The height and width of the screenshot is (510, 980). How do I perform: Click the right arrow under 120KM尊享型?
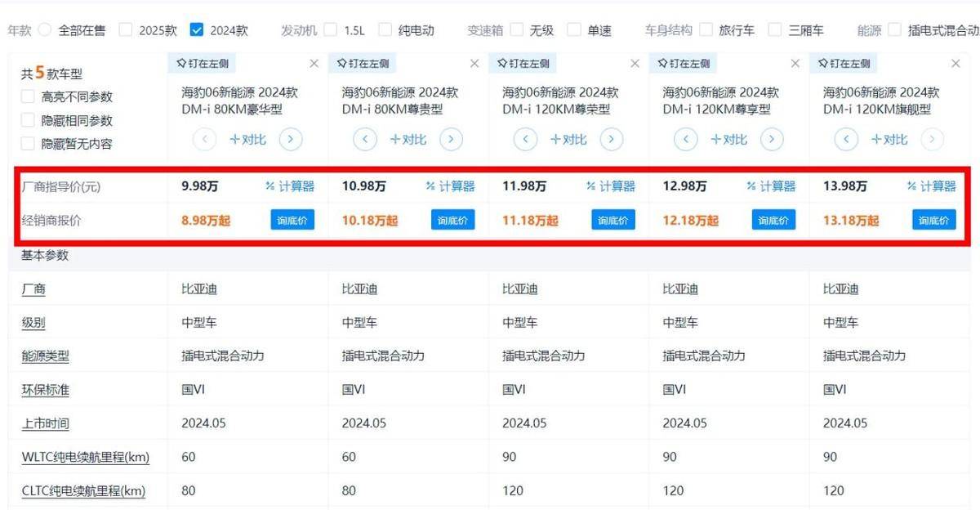(772, 140)
